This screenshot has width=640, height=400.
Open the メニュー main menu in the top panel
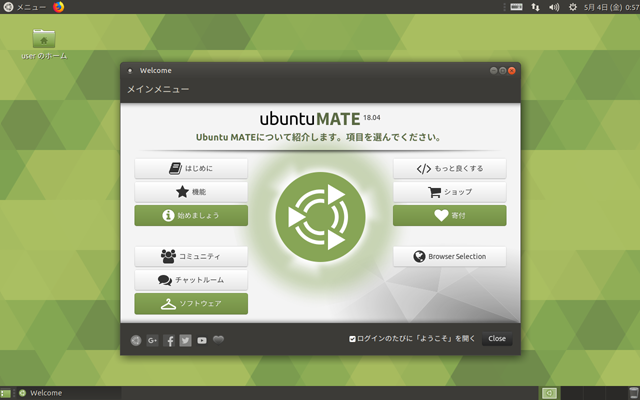point(24,7)
